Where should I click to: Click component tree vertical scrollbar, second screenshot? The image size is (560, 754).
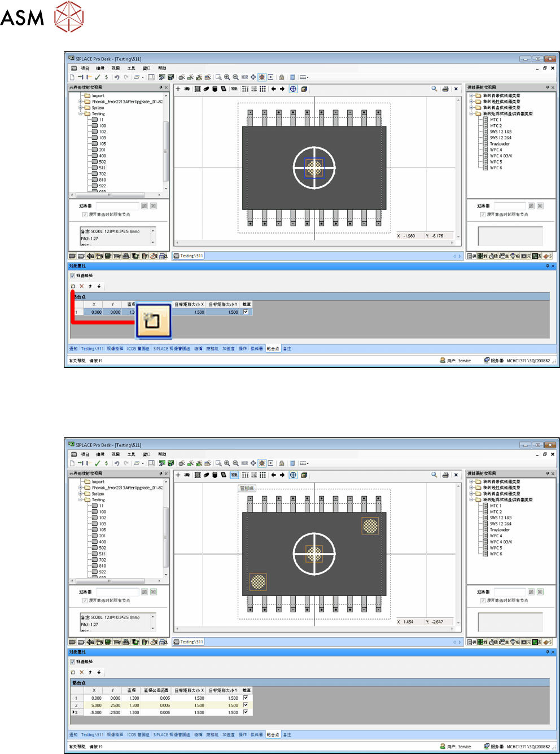(165, 528)
